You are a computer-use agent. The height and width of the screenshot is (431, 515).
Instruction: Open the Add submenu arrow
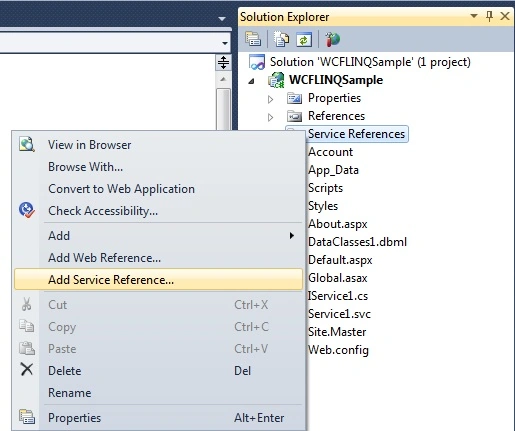pyautogui.click(x=292, y=236)
